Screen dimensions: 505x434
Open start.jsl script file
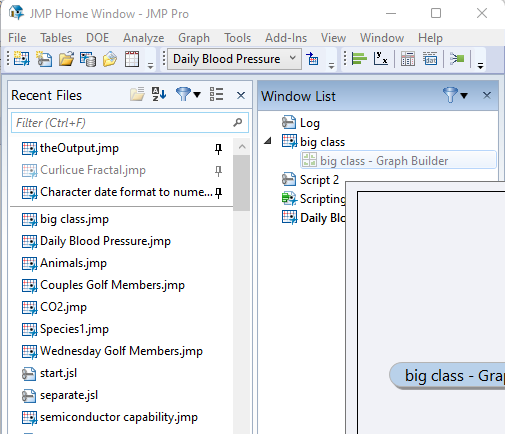58,373
